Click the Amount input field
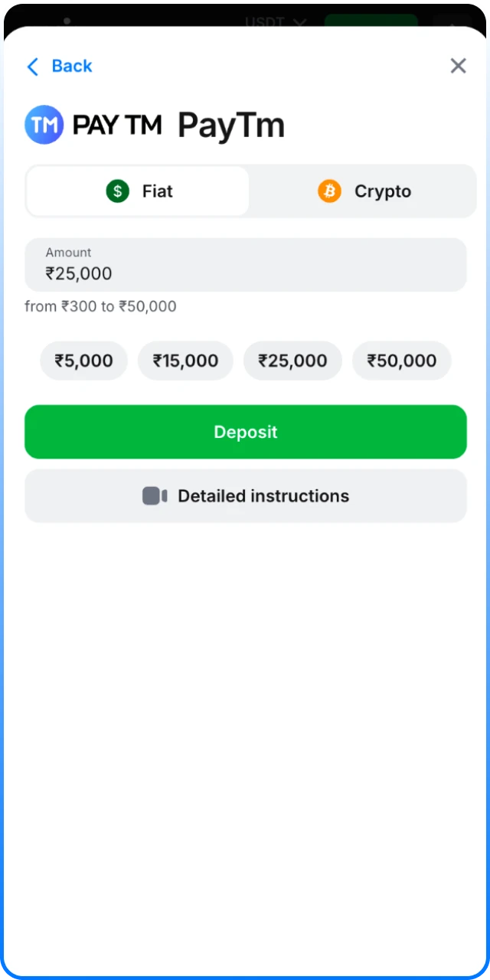 (246, 265)
